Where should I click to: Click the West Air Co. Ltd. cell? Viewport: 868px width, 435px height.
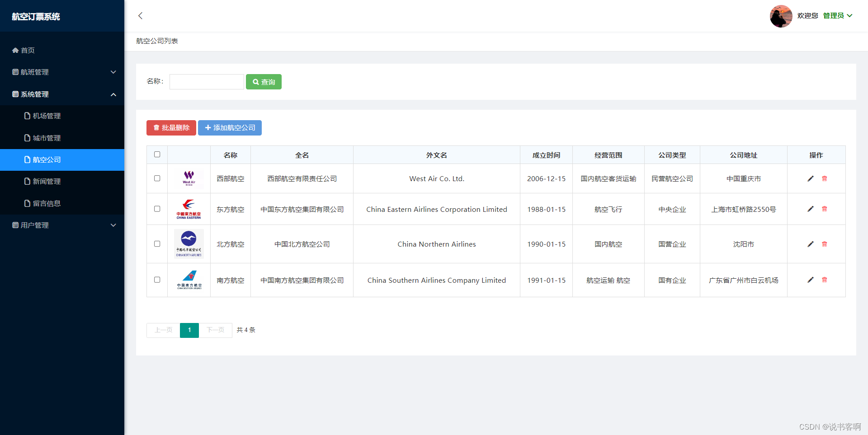point(437,178)
